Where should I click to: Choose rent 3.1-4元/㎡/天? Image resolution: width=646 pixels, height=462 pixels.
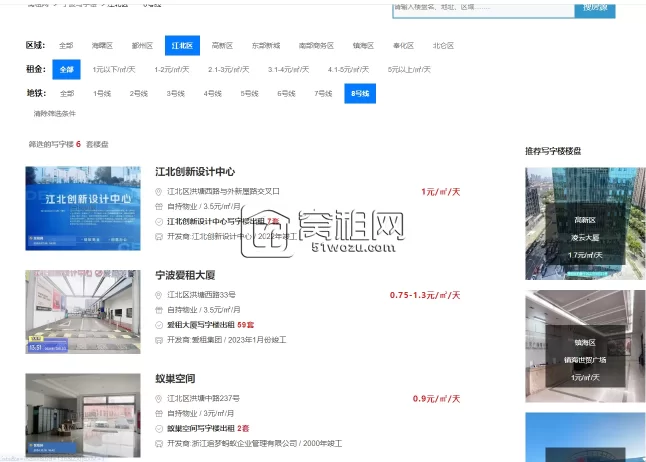[288, 69]
